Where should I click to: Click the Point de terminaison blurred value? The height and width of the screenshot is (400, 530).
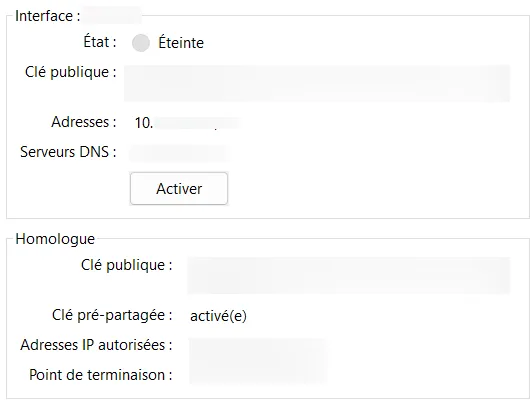(x=258, y=375)
